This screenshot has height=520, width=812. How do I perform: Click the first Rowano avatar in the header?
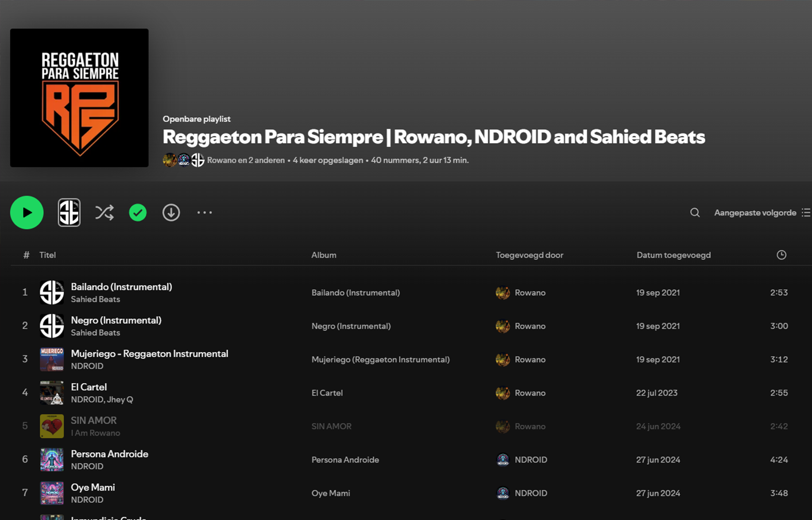coord(169,160)
